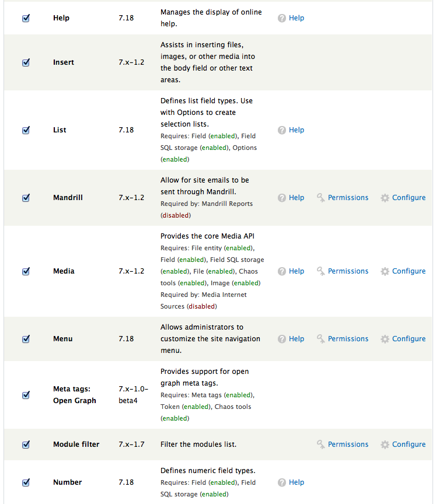The height and width of the screenshot is (504, 436).
Task: Open the Permissions key icon for Mandrill
Action: 322,198
